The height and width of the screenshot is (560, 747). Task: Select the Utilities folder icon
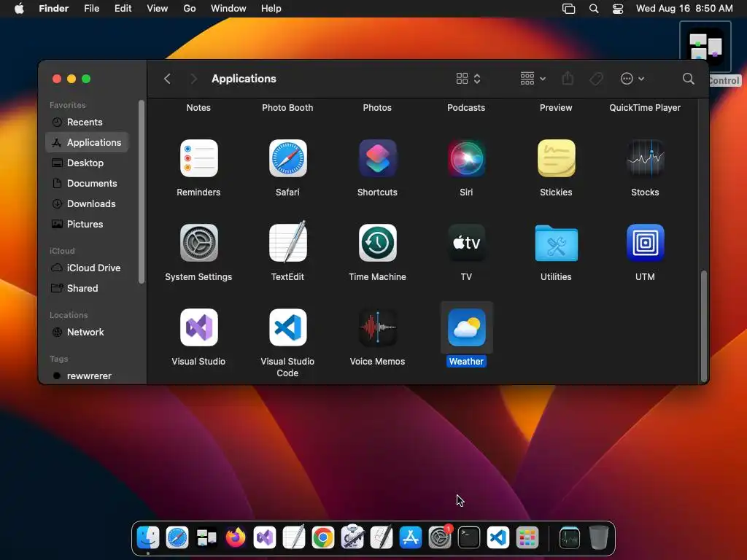coord(556,243)
